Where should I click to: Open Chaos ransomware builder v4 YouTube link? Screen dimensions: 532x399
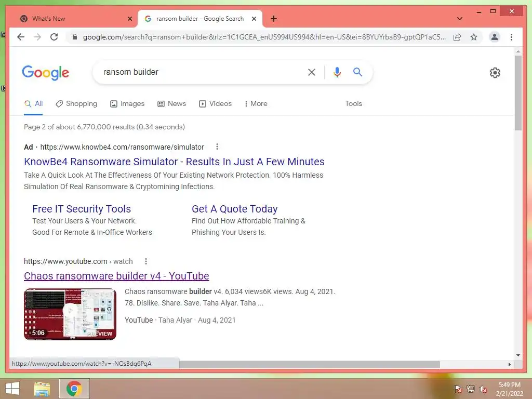tap(116, 276)
